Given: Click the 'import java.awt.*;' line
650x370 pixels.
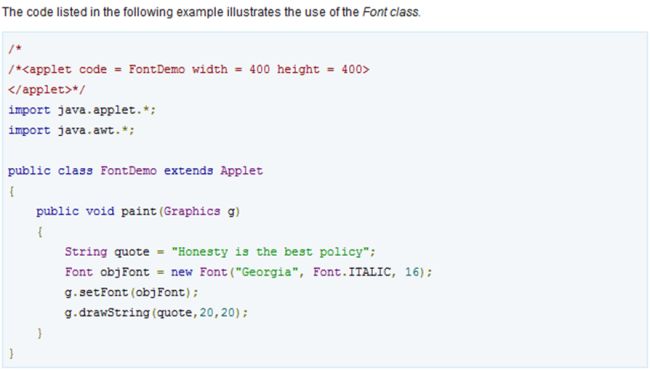Looking at the screenshot, I should tap(71, 131).
